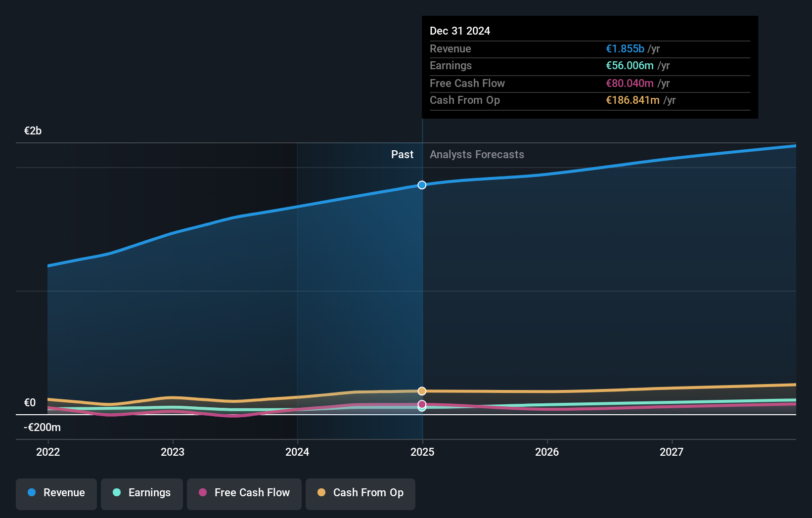Select the Free Cash Flow pink data point
Image resolution: width=812 pixels, height=518 pixels.
pyautogui.click(x=422, y=404)
